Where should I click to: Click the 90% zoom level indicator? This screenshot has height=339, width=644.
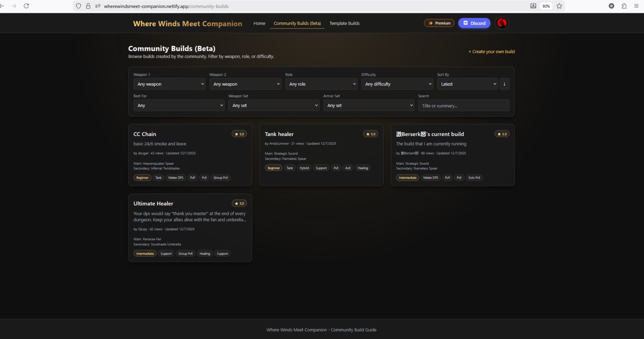(x=546, y=6)
